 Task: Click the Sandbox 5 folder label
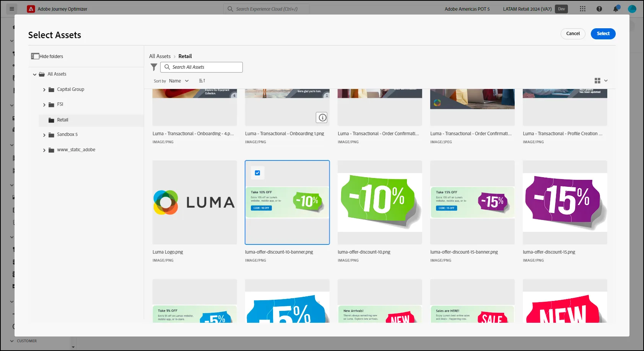[x=67, y=134]
